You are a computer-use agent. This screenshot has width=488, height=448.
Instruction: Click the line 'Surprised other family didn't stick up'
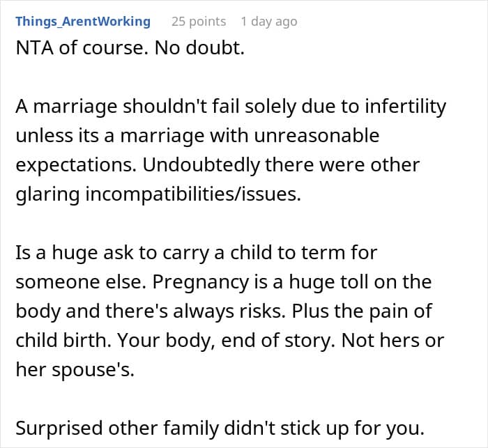[x=220, y=428]
